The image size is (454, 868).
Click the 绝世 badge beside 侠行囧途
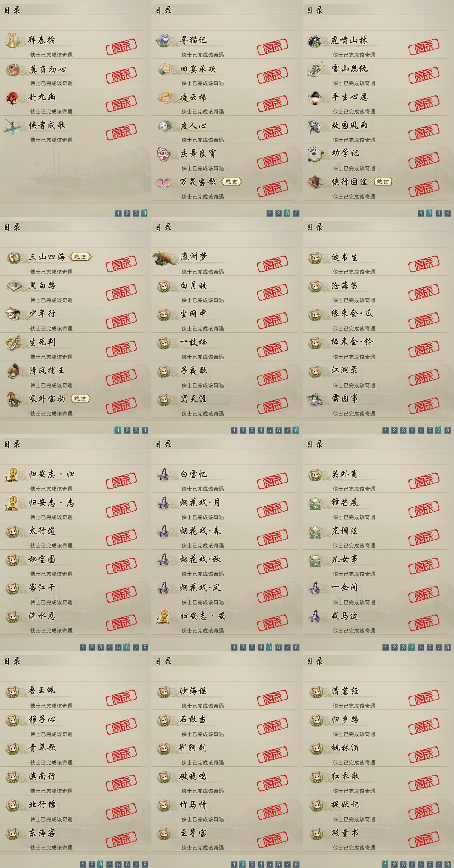tap(383, 182)
